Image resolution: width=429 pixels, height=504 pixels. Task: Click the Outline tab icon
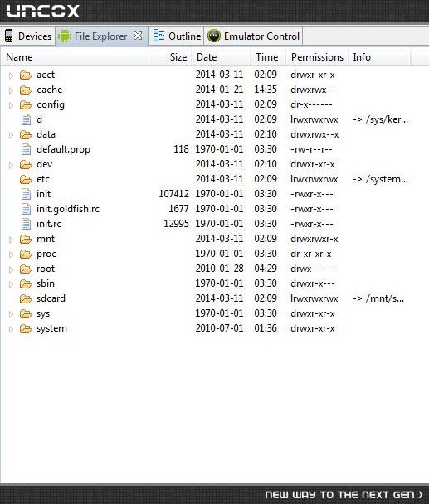(158, 36)
